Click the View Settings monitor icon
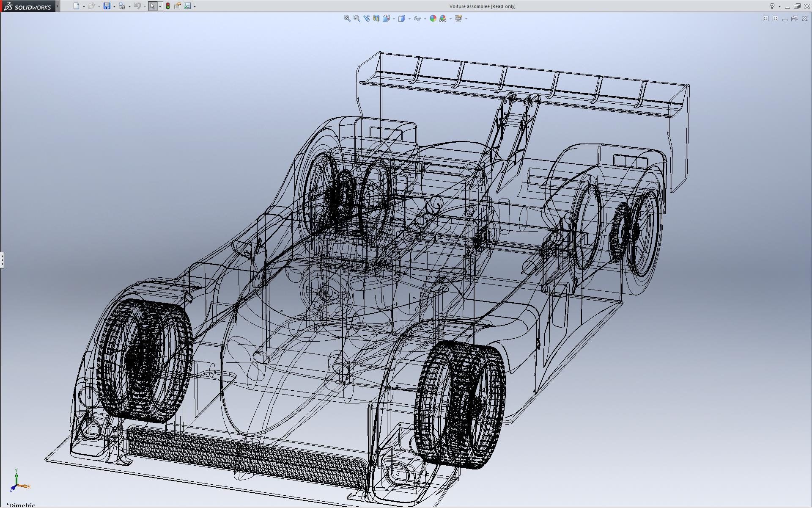This screenshot has width=812, height=508. tap(458, 18)
